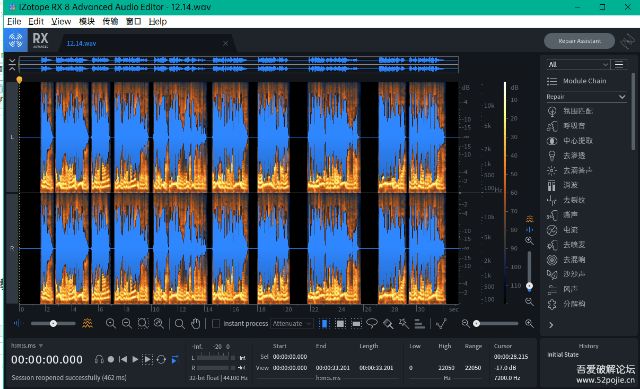Click the de-hum module icon

pos(552,230)
